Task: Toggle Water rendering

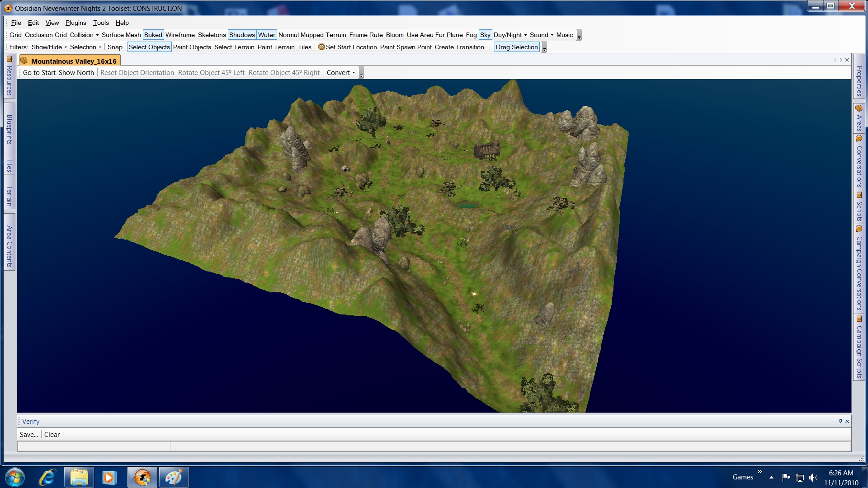Action: [x=266, y=35]
